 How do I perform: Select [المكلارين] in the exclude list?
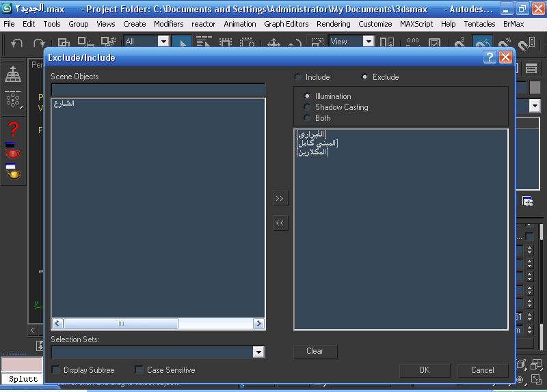[312, 152]
